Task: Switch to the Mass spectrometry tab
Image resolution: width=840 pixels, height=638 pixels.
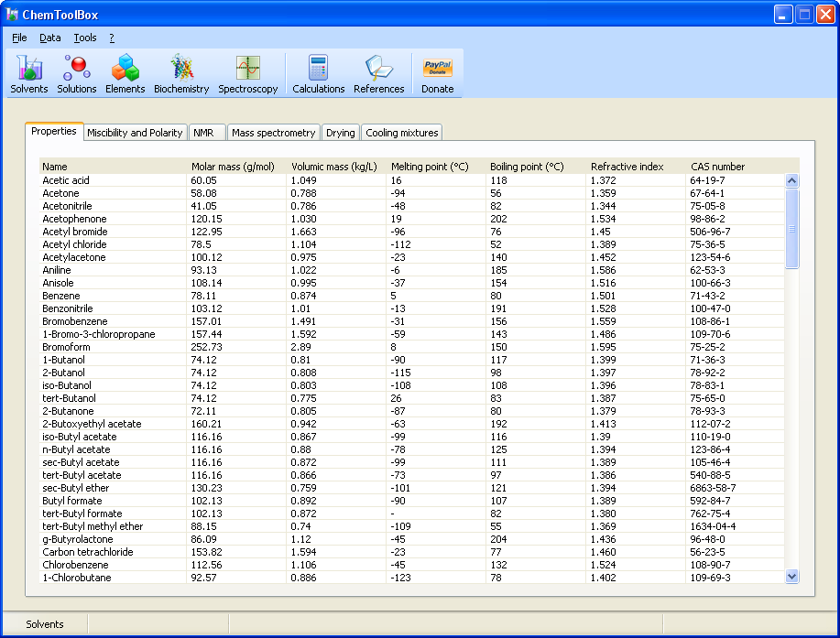Action: tap(273, 132)
